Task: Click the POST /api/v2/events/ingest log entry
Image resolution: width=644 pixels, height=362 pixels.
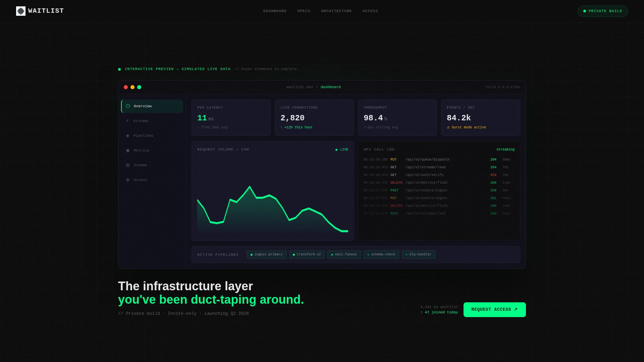Action: tap(439, 191)
